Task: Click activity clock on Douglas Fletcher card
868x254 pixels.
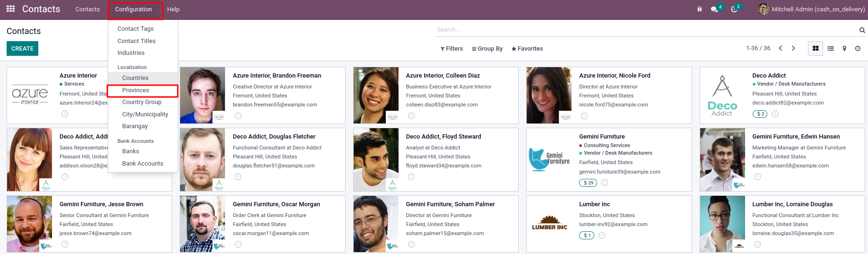Action: (x=238, y=177)
